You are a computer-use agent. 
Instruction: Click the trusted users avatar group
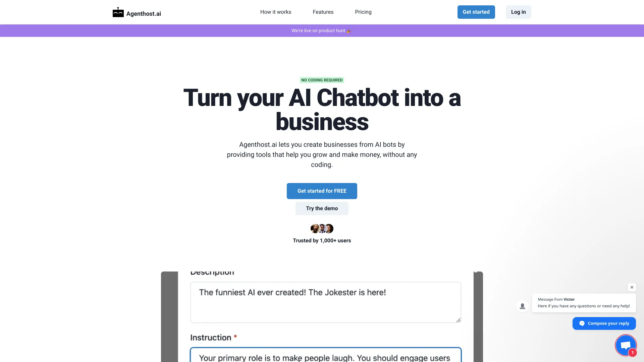point(322,229)
